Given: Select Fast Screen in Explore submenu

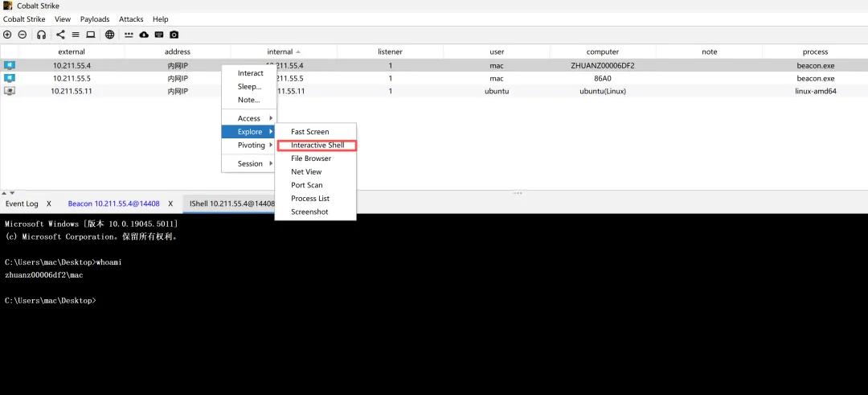Looking at the screenshot, I should coord(316,132).
